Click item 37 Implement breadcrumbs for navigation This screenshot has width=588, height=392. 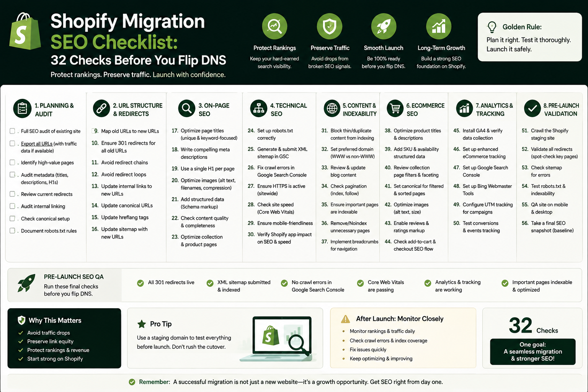pos(350,245)
